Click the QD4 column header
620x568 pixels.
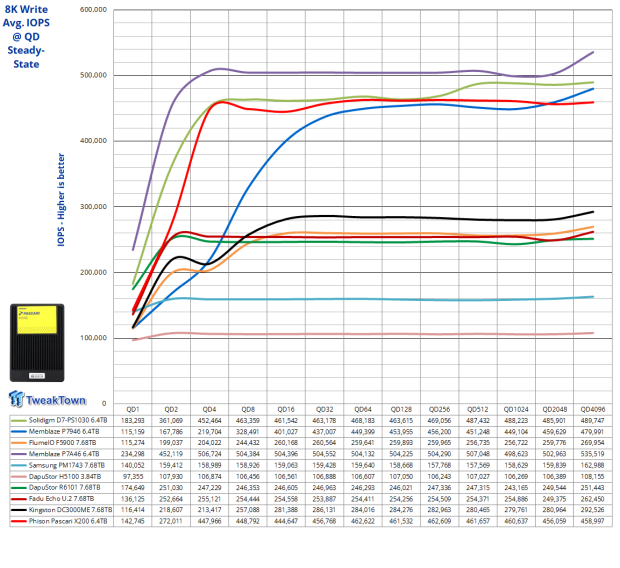pos(209,409)
